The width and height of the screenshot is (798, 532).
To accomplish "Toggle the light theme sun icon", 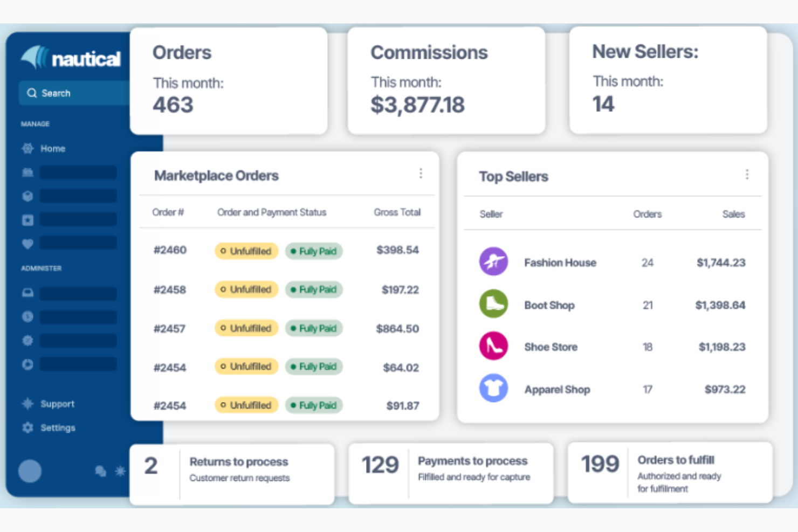I will point(120,471).
